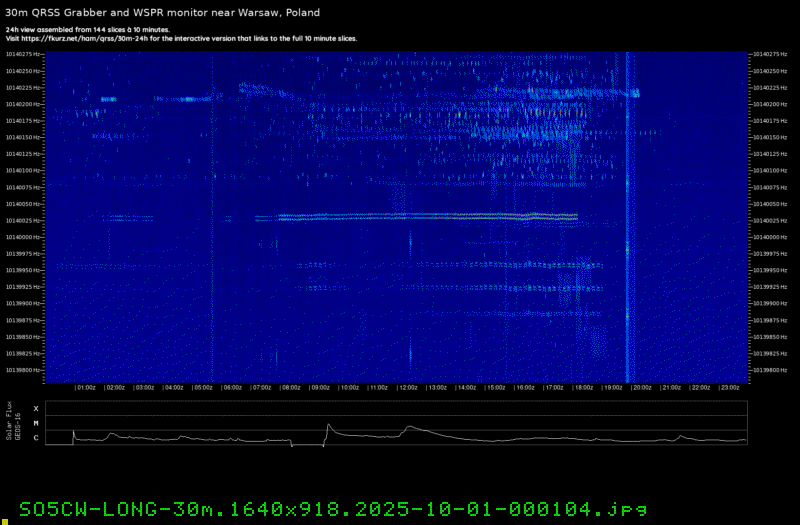This screenshot has height=525, width=800.
Task: Click the X flare class label
Action: tap(36, 409)
